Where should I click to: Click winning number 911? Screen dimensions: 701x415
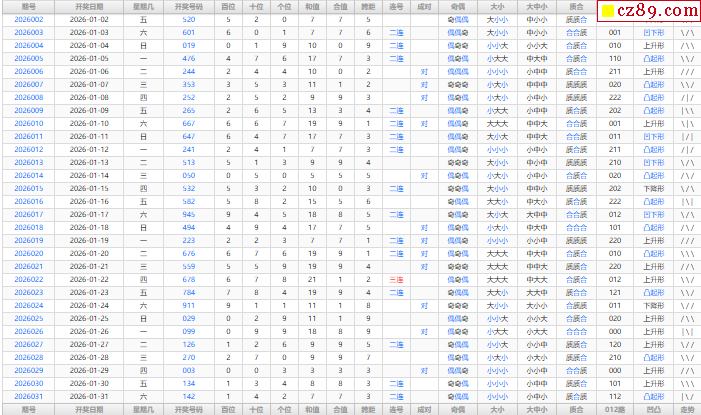(189, 305)
